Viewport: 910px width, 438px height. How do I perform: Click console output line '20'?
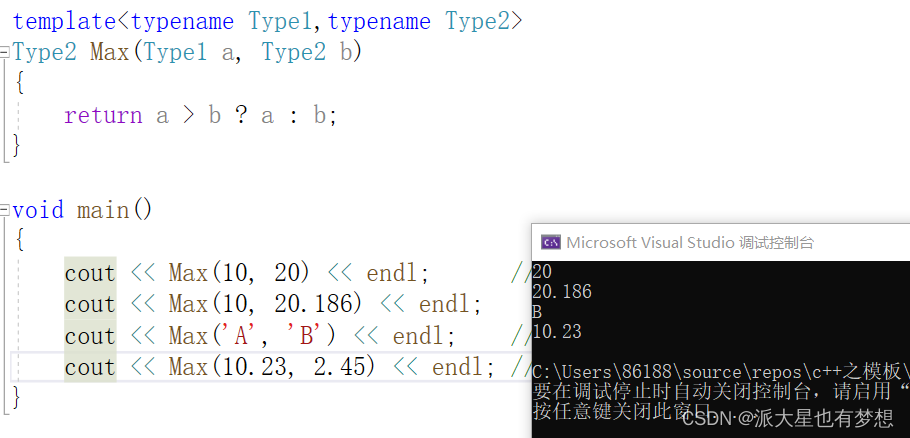point(542,272)
